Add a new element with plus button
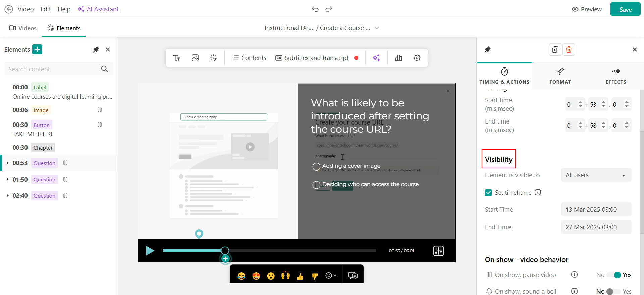Viewport: 644px width, 295px height. pos(37,49)
